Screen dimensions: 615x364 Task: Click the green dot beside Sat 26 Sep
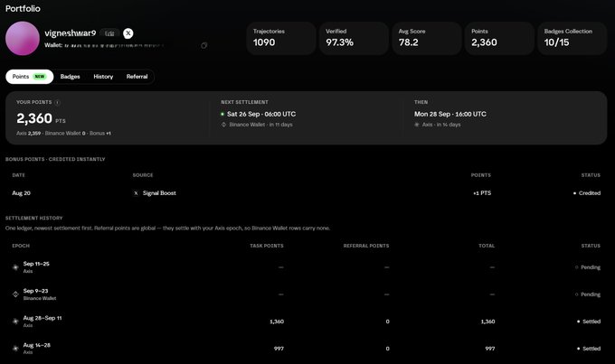coord(222,114)
